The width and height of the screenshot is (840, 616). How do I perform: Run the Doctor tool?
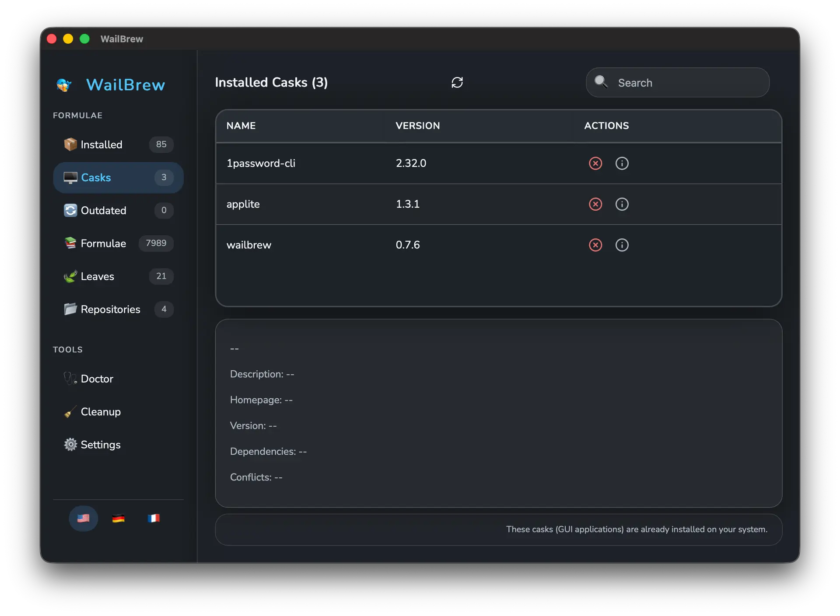[97, 379]
